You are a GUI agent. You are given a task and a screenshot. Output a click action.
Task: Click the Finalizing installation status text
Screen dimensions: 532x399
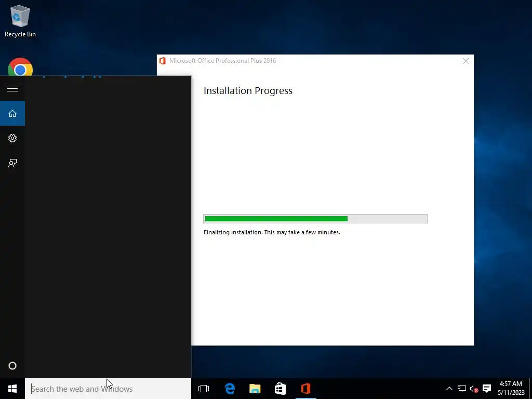[272, 232]
